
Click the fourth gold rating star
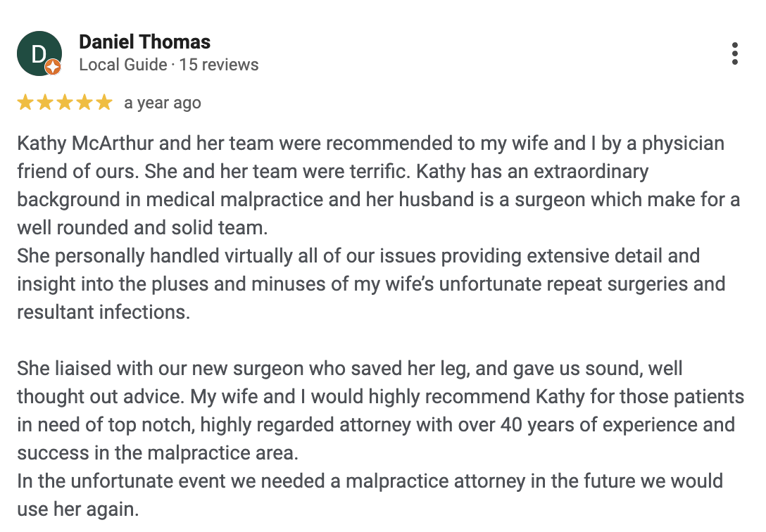click(x=84, y=103)
